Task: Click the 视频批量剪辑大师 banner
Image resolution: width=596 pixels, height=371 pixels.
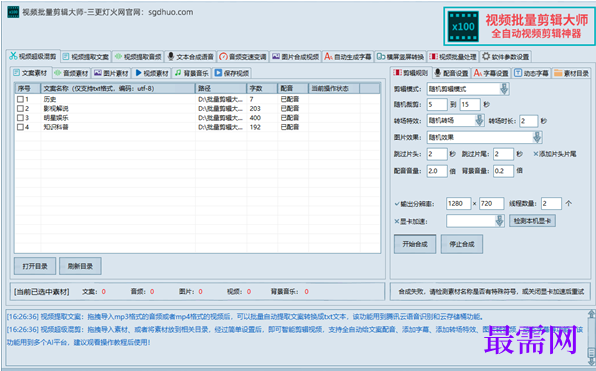Action: pyautogui.click(x=519, y=26)
